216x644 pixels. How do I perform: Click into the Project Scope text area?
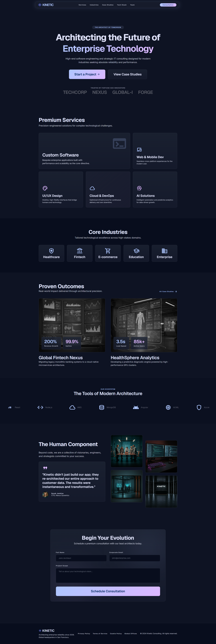tap(108, 576)
